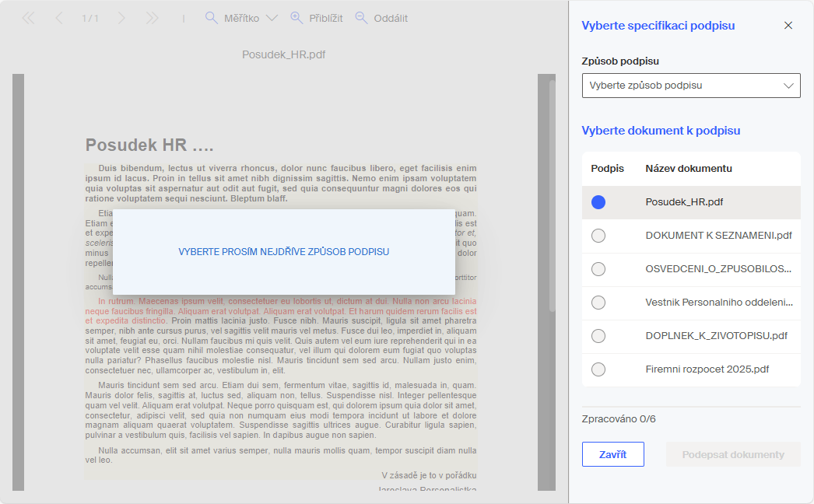This screenshot has height=504, width=814.
Task: Click Firemni rozpocet 2025.pdf document name
Action: click(x=707, y=369)
